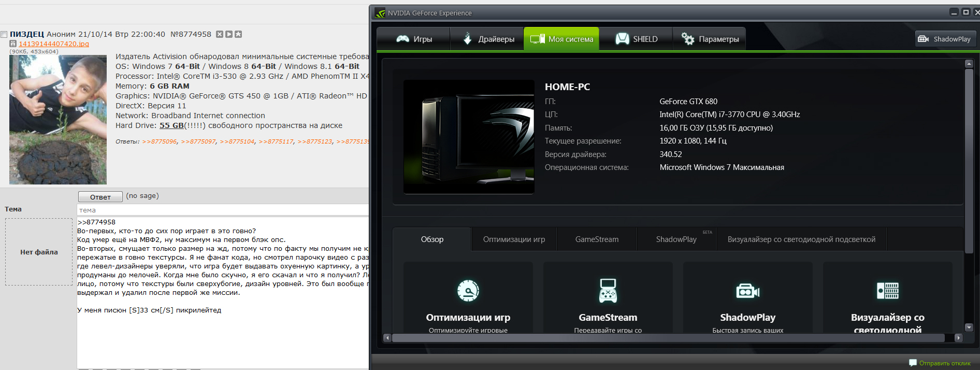The width and height of the screenshot is (980, 370).
Task: Switch to the GameStream sub-tab
Action: 597,239
